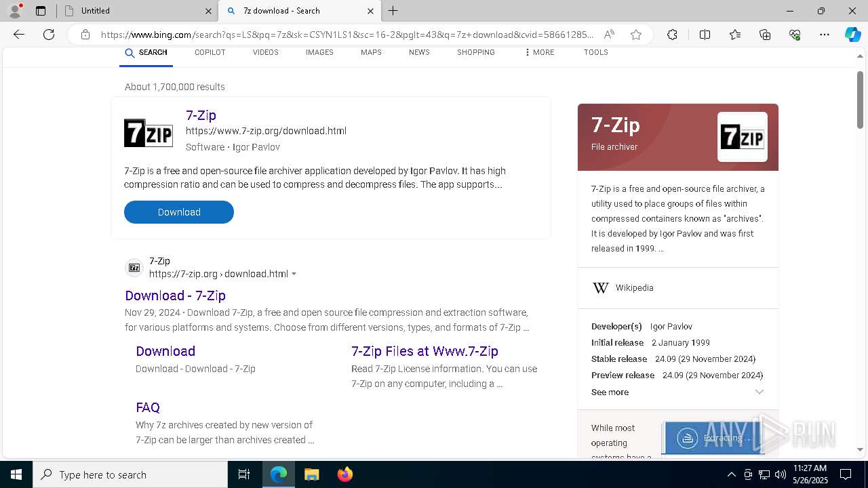Click the blue Download button

pos(179,212)
